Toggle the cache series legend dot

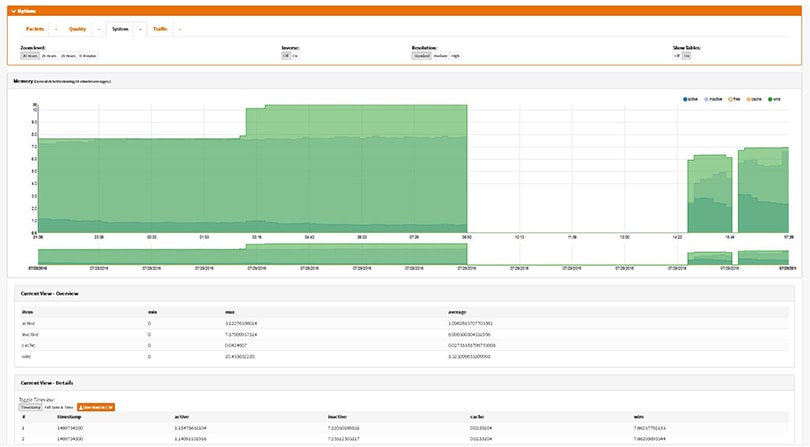[749, 99]
